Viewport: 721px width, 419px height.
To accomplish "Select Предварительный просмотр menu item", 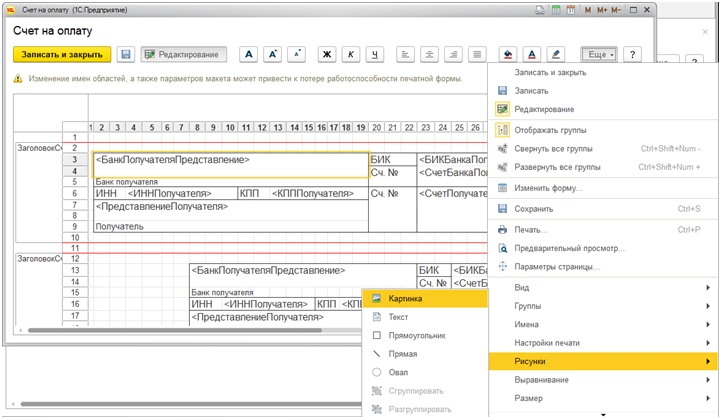I will 568,247.
